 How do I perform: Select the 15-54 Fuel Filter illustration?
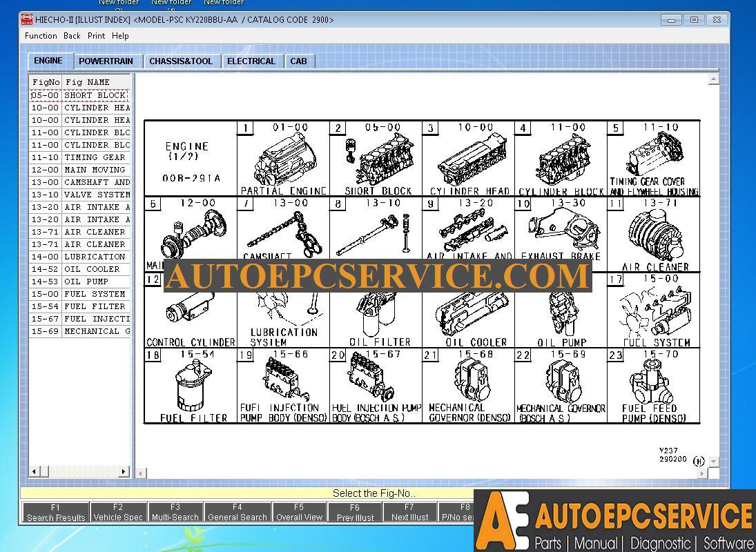(x=191, y=386)
